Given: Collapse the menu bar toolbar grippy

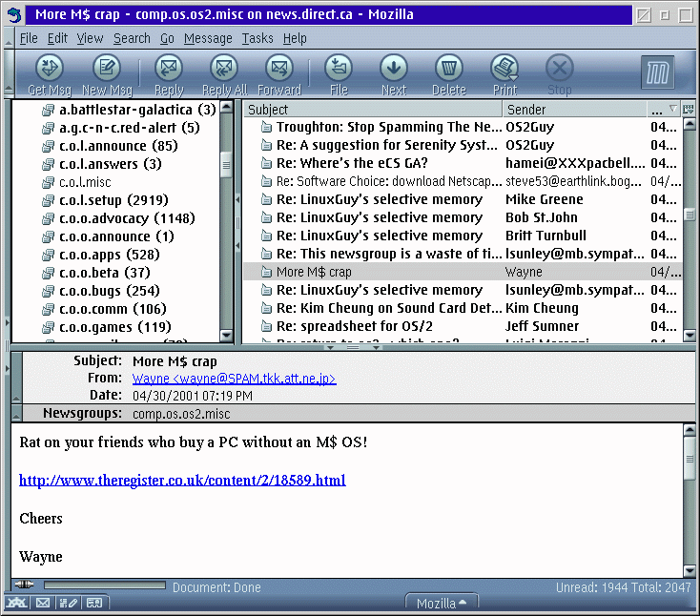Looking at the screenshot, I should pyautogui.click(x=9, y=38).
